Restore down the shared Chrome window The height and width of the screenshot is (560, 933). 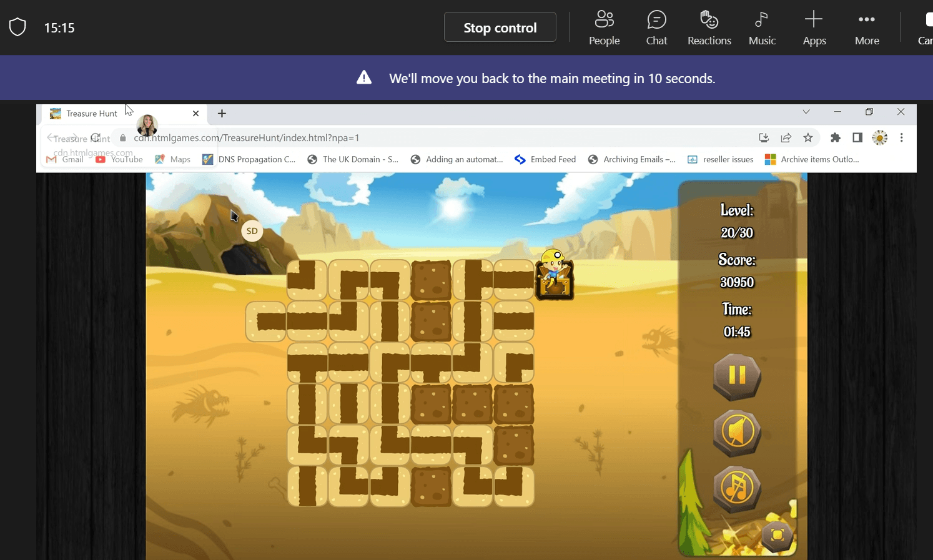click(869, 112)
